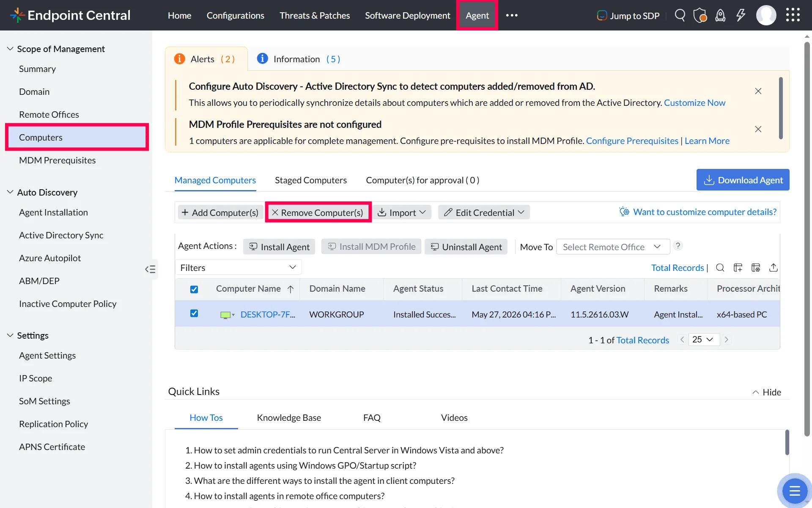
Task: Click the How Tos list scrollbar
Action: tap(787, 442)
